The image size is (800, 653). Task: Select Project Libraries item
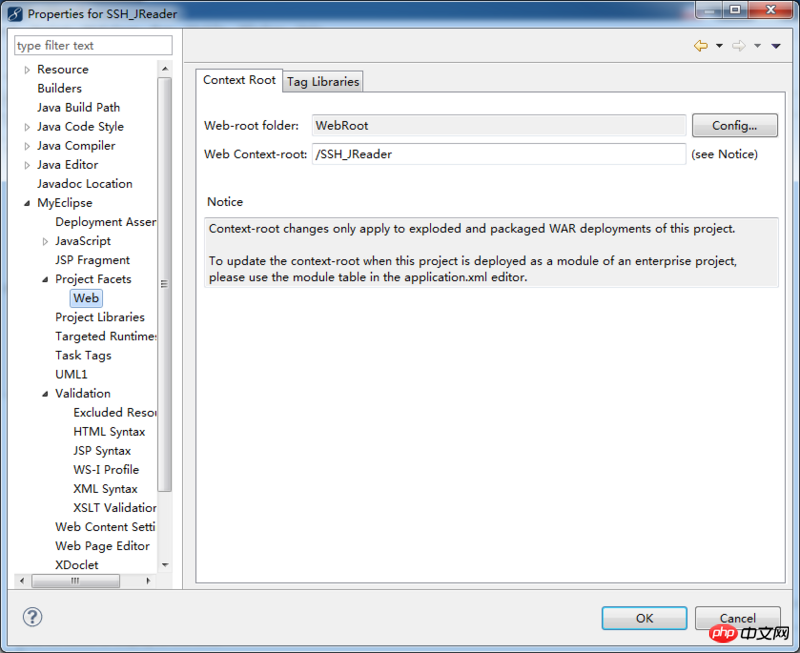pyautogui.click(x=100, y=317)
